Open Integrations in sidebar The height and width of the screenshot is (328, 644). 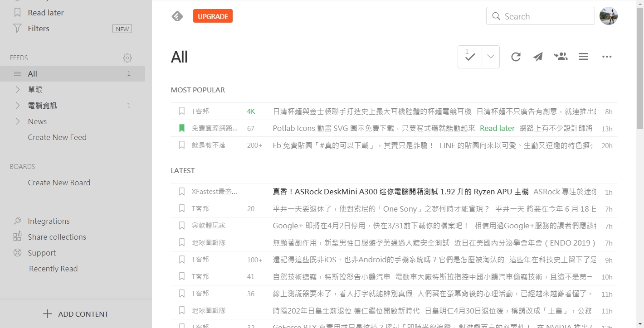49,221
